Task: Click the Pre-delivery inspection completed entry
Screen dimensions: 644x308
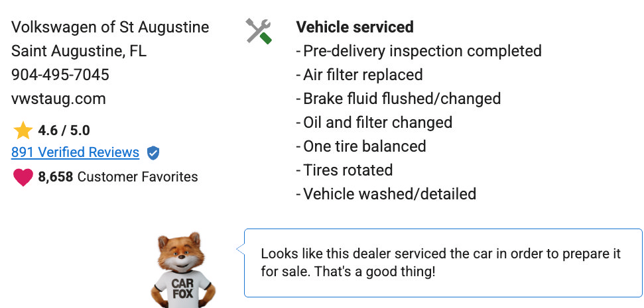Action: [x=419, y=51]
